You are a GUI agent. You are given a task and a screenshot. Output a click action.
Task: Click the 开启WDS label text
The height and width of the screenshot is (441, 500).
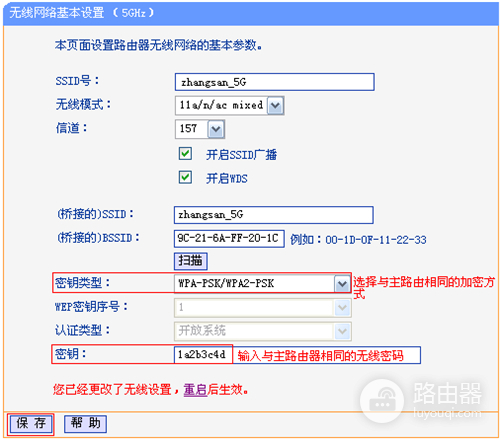[227, 178]
